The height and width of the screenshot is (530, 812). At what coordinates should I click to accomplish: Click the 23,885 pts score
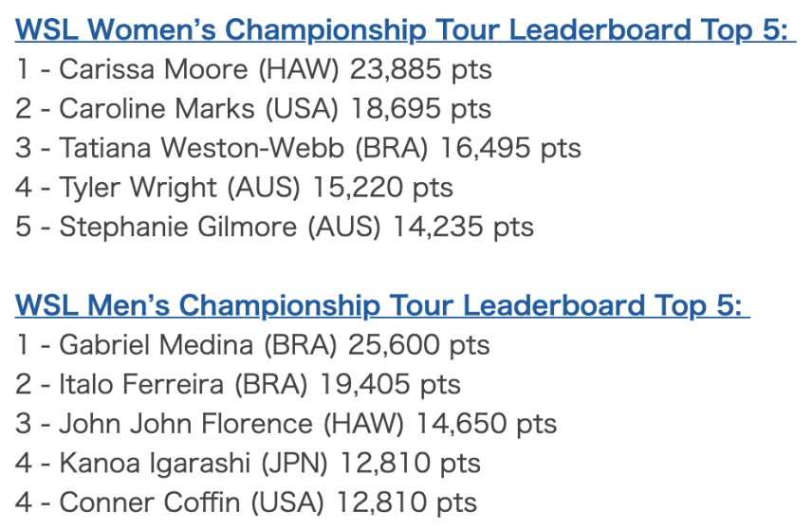tap(421, 69)
